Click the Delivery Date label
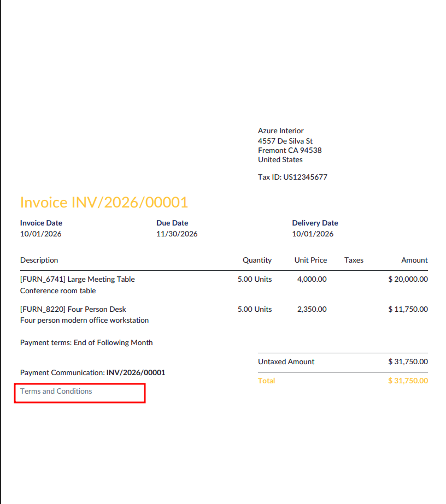This screenshot has height=504, width=446. click(x=315, y=223)
